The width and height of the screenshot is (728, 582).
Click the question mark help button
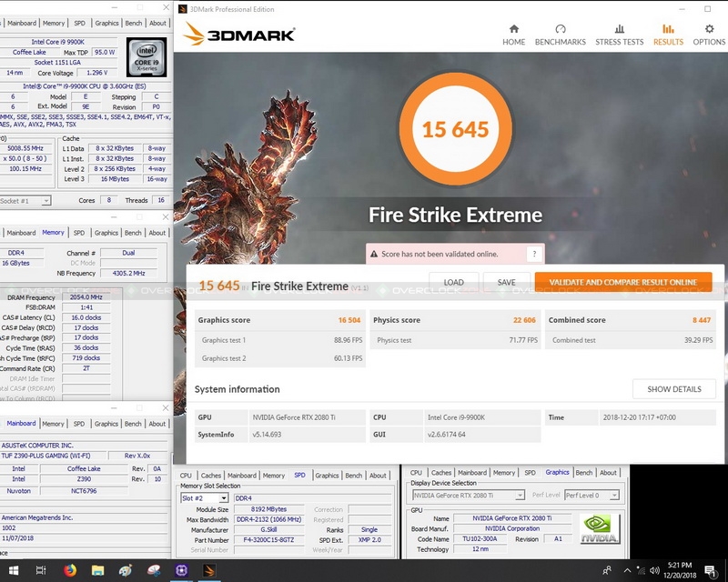(534, 254)
